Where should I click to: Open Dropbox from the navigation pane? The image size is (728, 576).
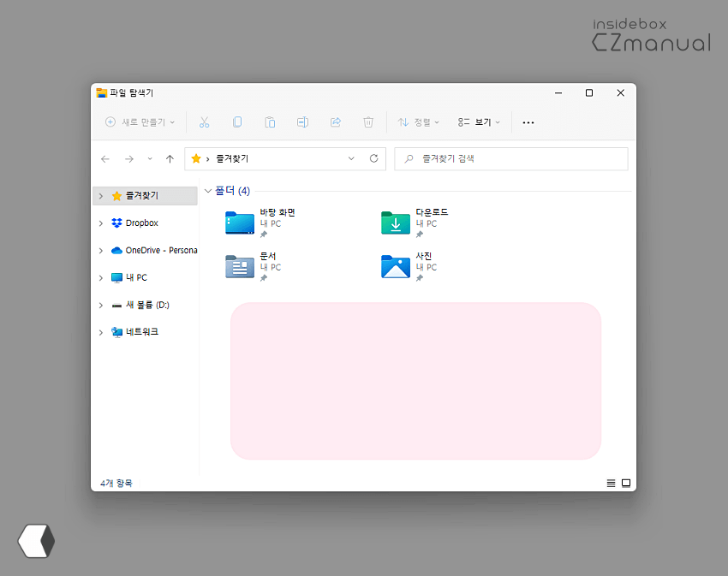click(141, 223)
